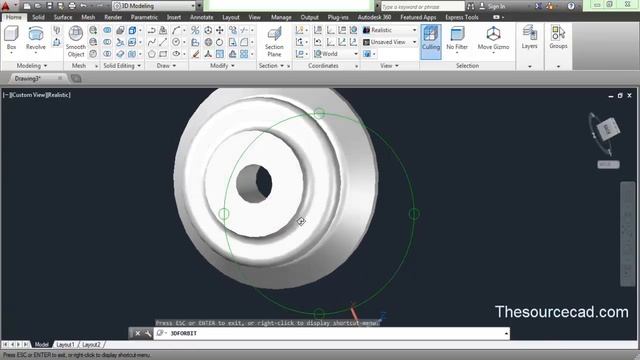
Task: Open the World UCS dropdown
Action: [336, 53]
